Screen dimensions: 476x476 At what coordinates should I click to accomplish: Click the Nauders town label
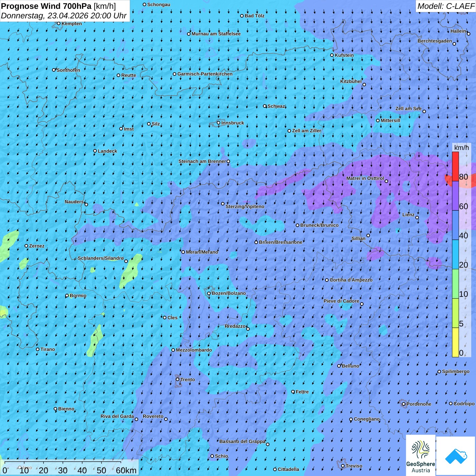(x=74, y=202)
